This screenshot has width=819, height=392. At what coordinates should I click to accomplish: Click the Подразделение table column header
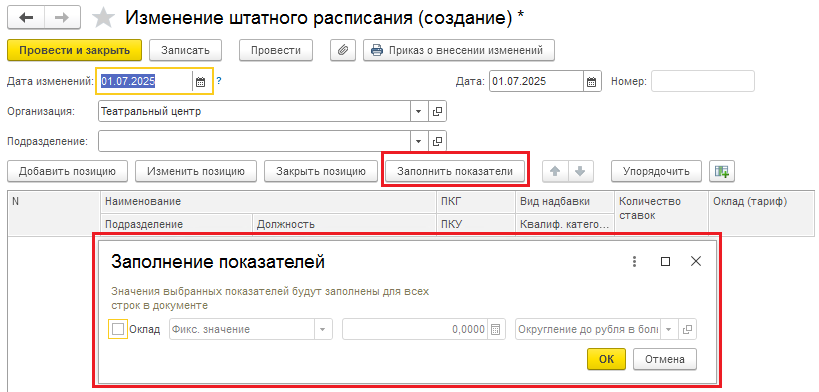[176, 225]
